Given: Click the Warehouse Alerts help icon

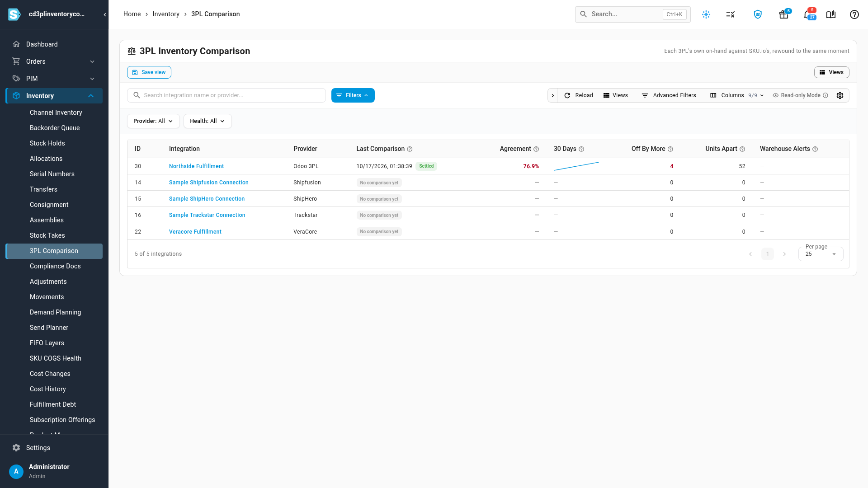Looking at the screenshot, I should 815,149.
